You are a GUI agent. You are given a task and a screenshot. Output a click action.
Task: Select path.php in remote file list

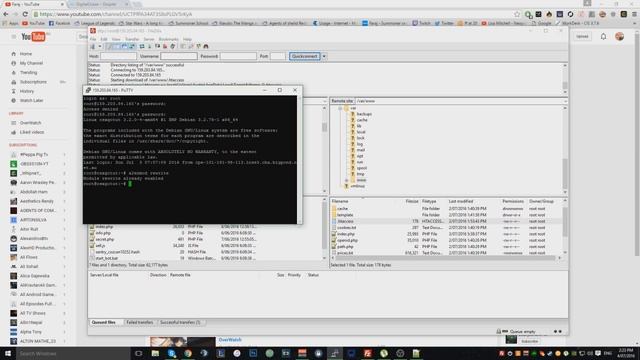point(345,247)
